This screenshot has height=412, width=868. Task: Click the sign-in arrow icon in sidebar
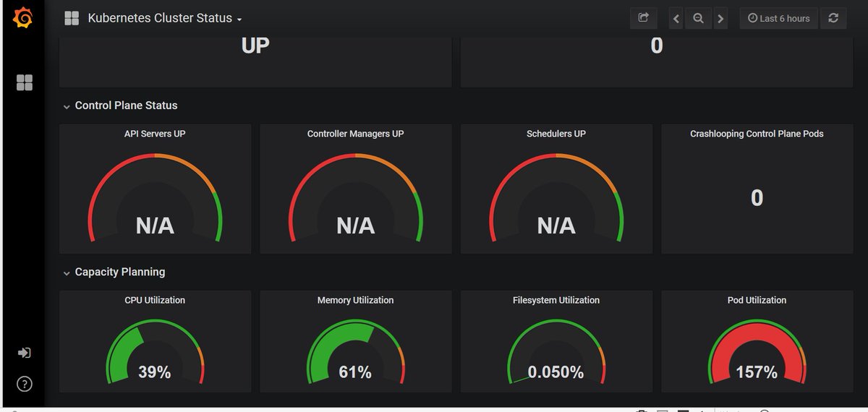coord(25,353)
